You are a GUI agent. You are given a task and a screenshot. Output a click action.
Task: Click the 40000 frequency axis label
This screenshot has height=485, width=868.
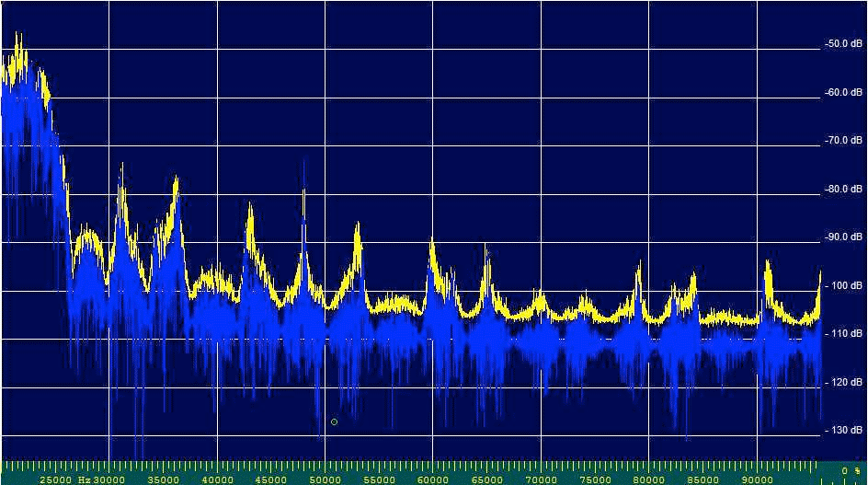217,479
